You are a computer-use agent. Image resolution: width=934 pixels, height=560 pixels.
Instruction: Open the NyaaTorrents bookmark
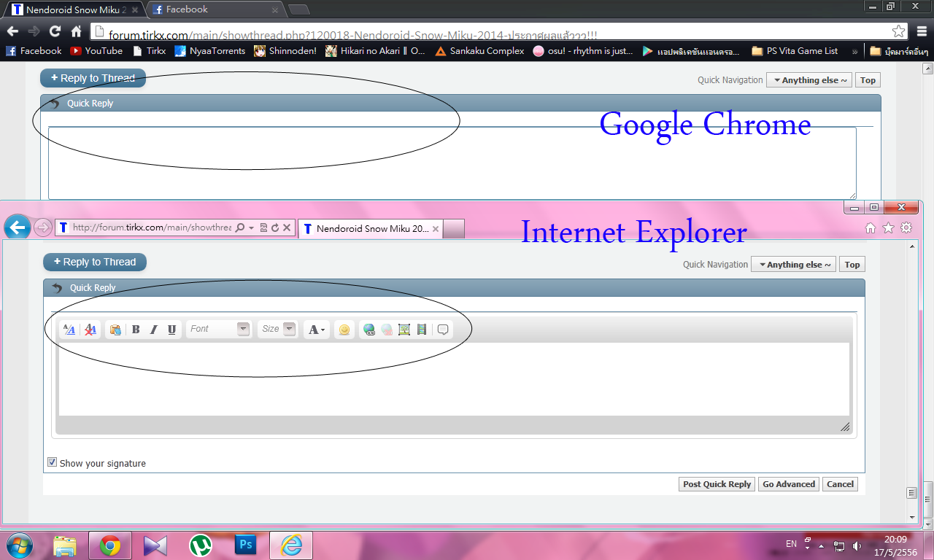[x=210, y=51]
